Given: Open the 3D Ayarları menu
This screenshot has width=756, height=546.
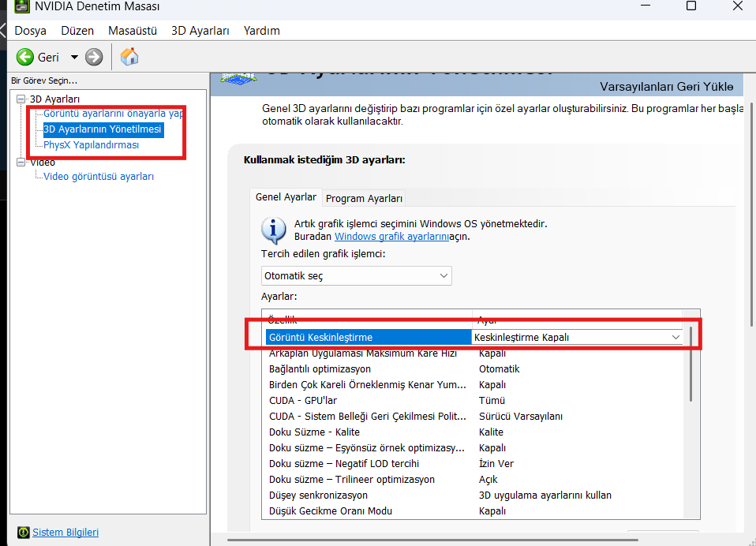Looking at the screenshot, I should [200, 31].
